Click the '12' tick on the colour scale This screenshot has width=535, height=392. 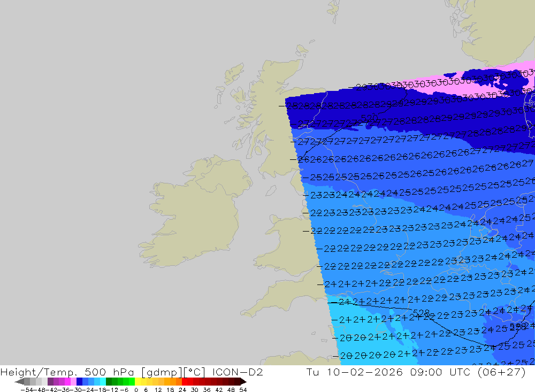coord(158,390)
